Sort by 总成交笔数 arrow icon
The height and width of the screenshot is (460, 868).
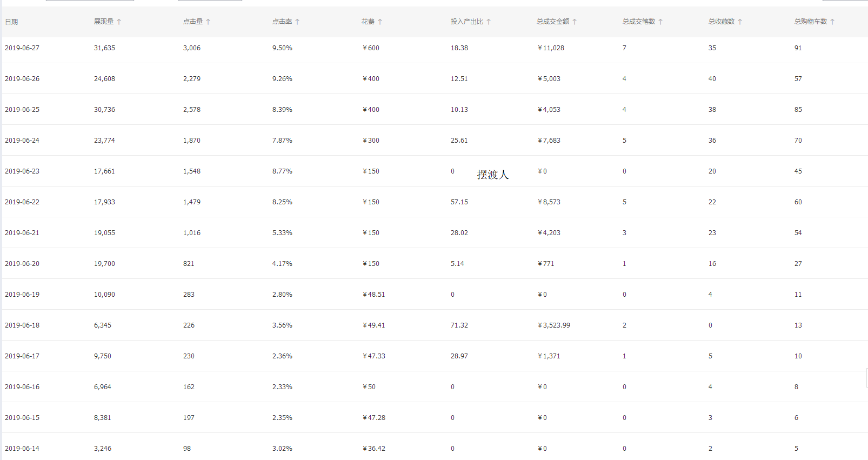pyautogui.click(x=660, y=22)
